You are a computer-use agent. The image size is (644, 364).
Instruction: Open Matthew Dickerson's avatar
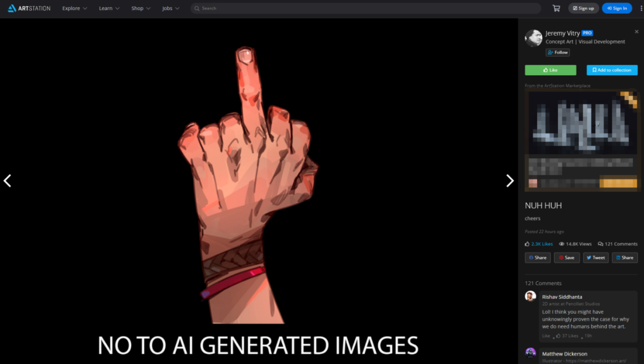(530, 353)
